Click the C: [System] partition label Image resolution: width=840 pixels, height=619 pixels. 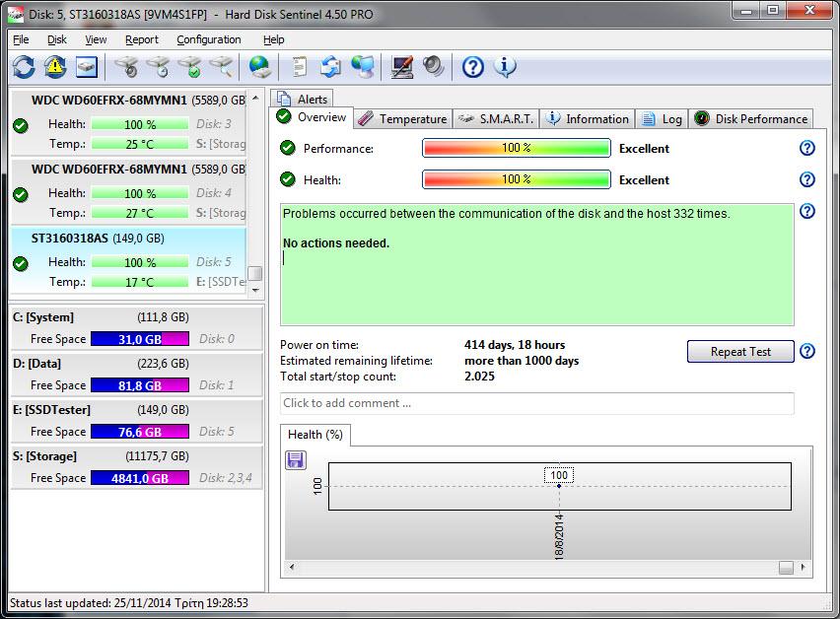coord(43,317)
